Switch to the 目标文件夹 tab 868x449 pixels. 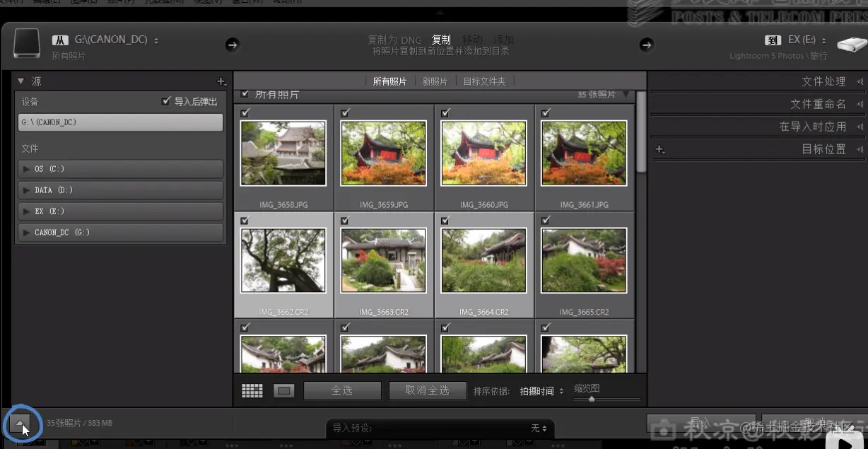(484, 81)
